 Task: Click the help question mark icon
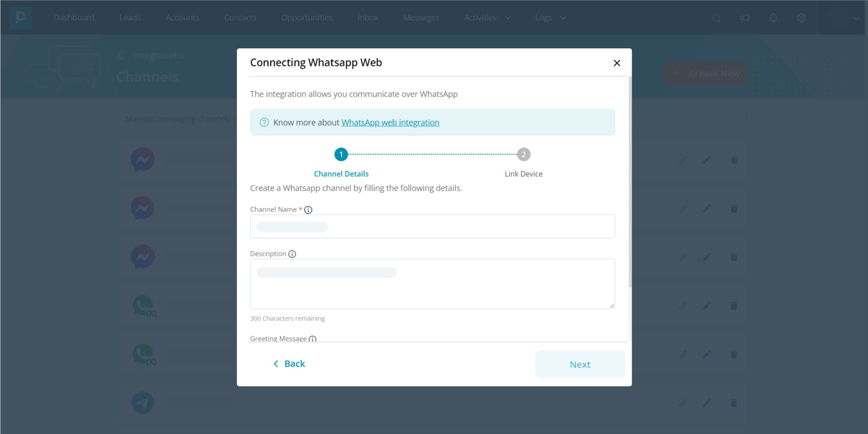[264, 123]
